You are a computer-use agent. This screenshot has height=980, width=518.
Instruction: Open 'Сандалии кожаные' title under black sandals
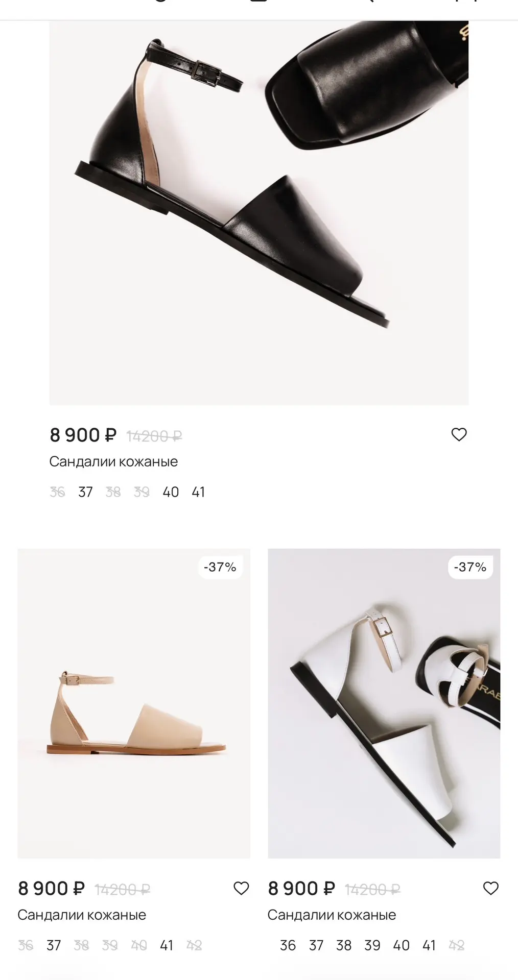113,461
